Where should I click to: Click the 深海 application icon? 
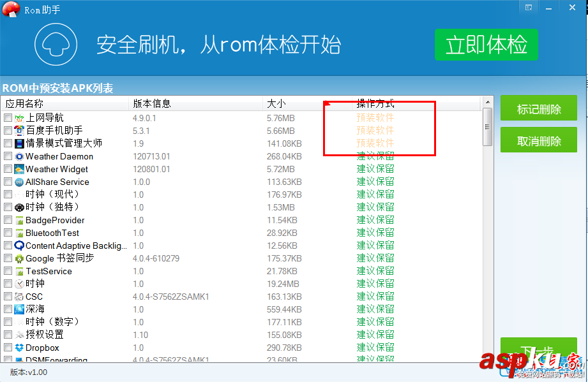tap(19, 309)
